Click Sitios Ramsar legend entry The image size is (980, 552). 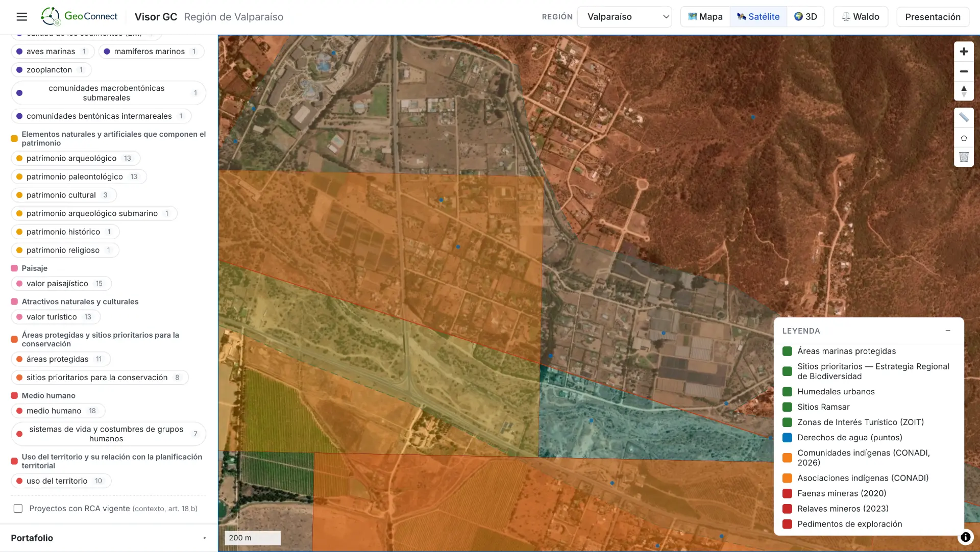pos(823,407)
